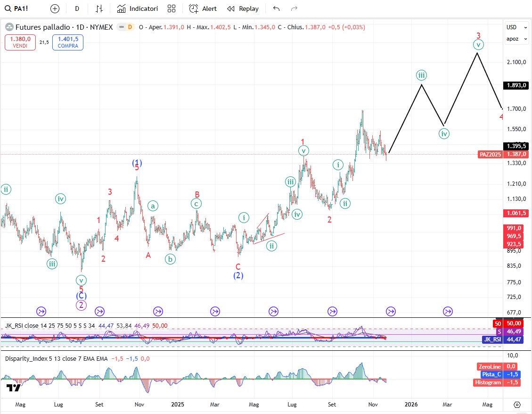Viewport: 532px width, 414px height.
Task: Click the first purple event marker on the timeline
Action: (41, 311)
